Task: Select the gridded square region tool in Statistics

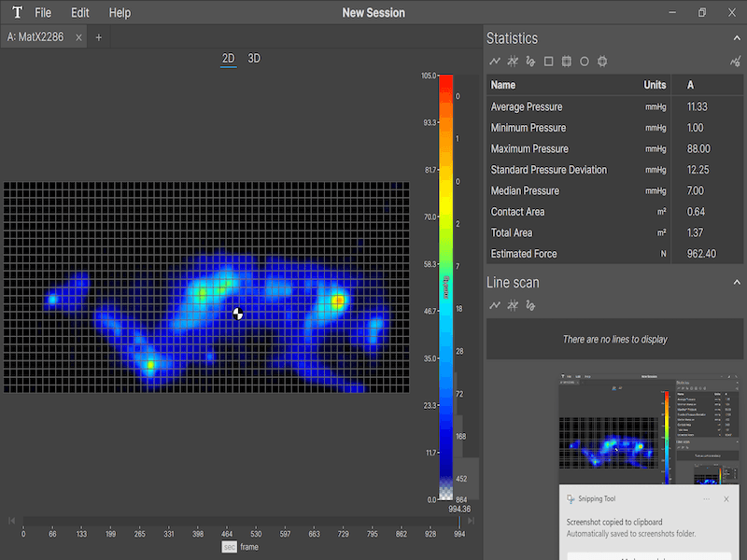Action: (x=567, y=62)
